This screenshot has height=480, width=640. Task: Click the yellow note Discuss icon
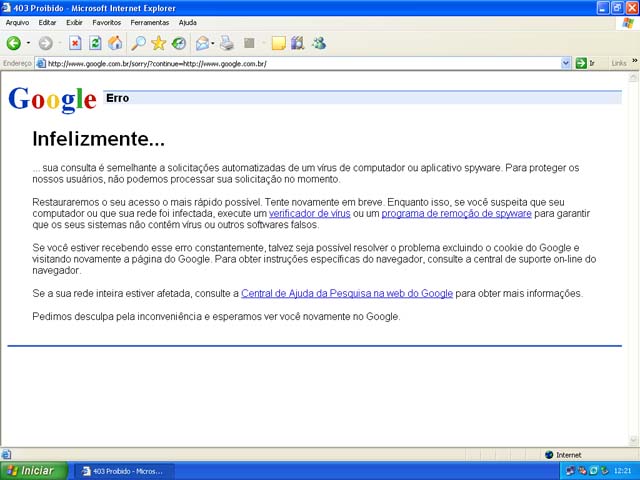pos(278,43)
